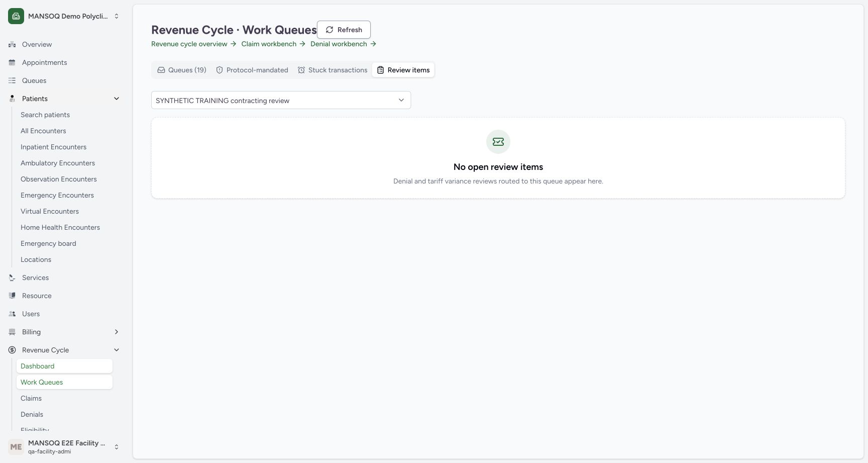Collapse the Revenue Cycle section chevron
Viewport: 868px width, 463px height.
[x=117, y=350]
